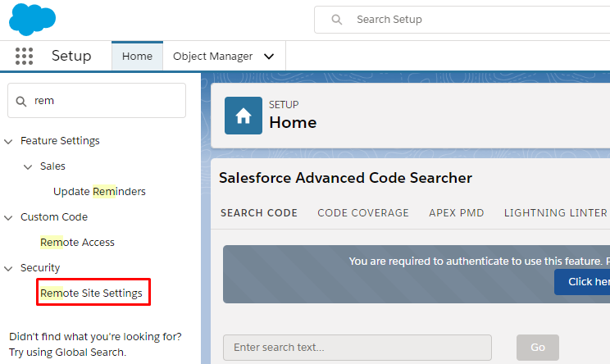Open the CODE COVERAGE tab
This screenshot has height=364, width=610.
(x=363, y=212)
